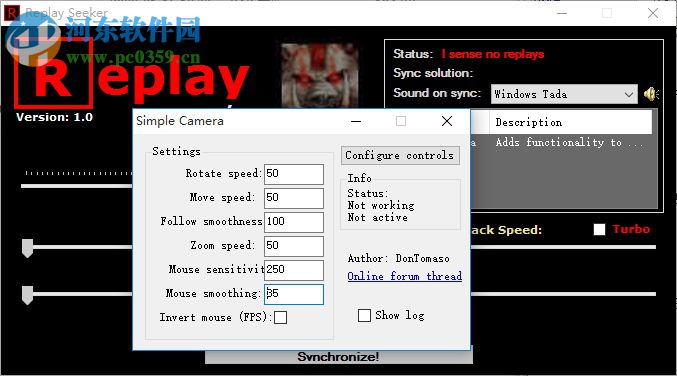The height and width of the screenshot is (376, 677).
Task: Click the Mouse smoothing input field
Action: [294, 294]
